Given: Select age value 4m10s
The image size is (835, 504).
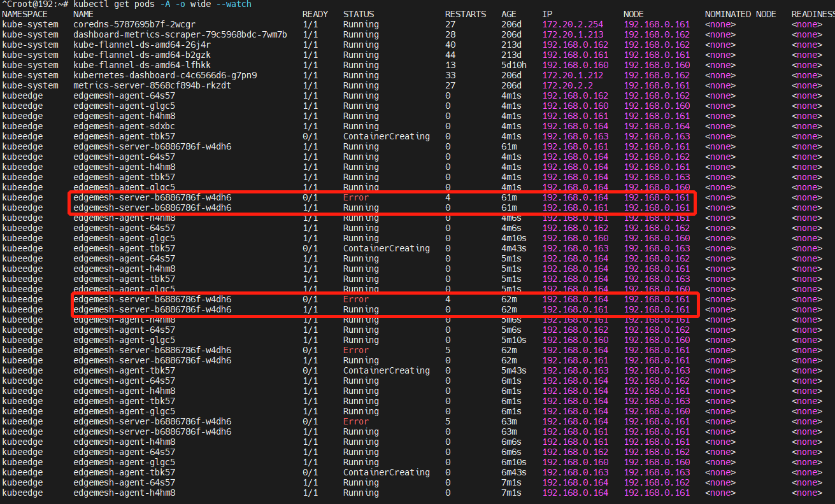Looking at the screenshot, I should click(x=514, y=238).
